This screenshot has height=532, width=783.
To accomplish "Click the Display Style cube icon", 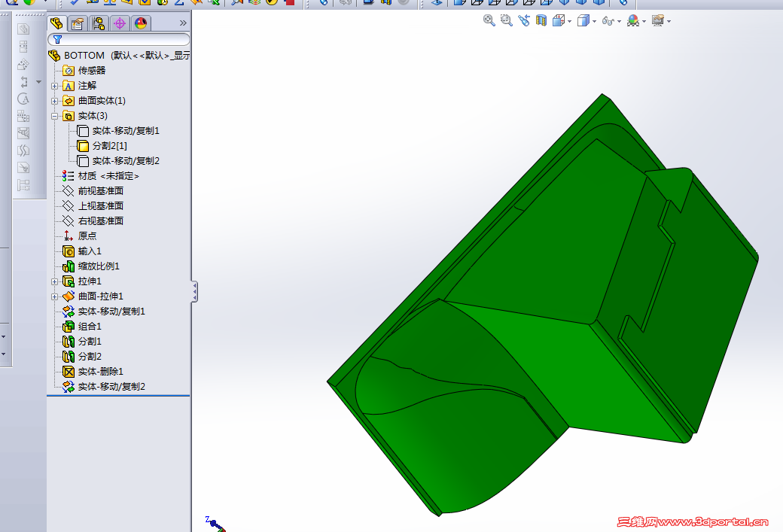I will tap(583, 20).
